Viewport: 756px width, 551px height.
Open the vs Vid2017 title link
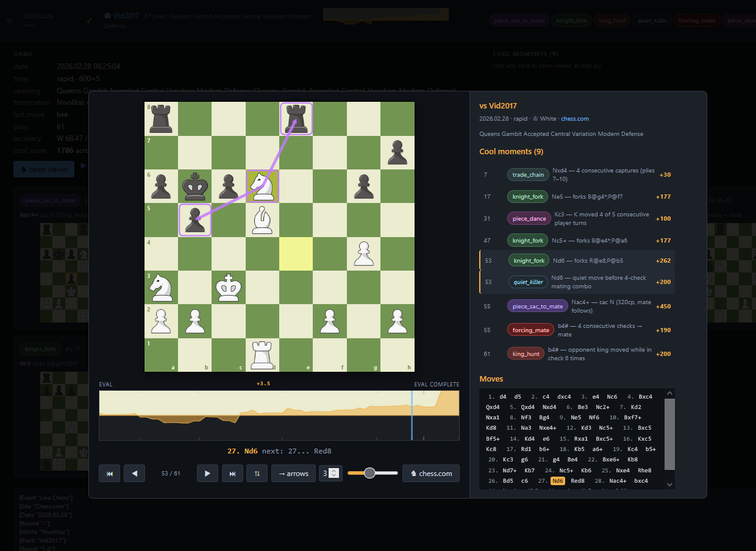[498, 106]
